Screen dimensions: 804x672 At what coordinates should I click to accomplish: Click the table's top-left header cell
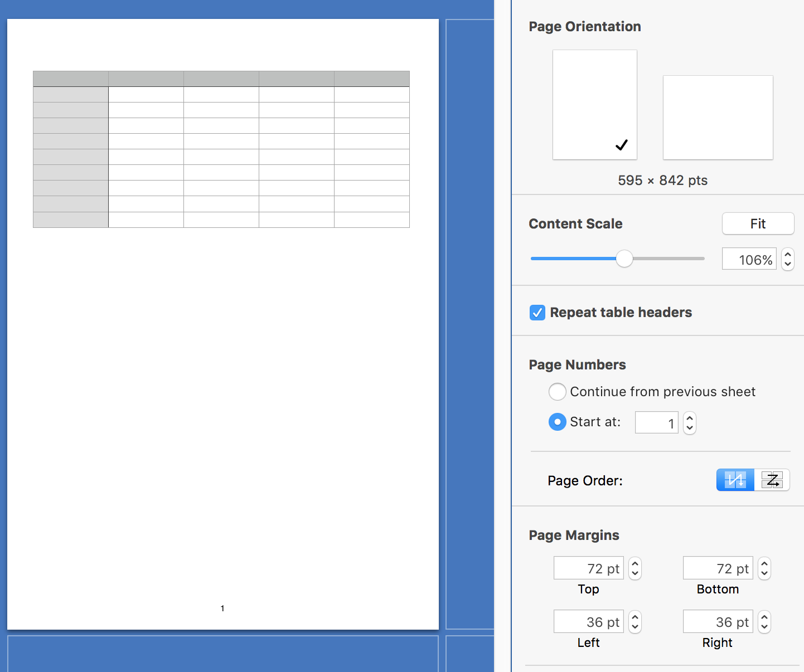71,79
